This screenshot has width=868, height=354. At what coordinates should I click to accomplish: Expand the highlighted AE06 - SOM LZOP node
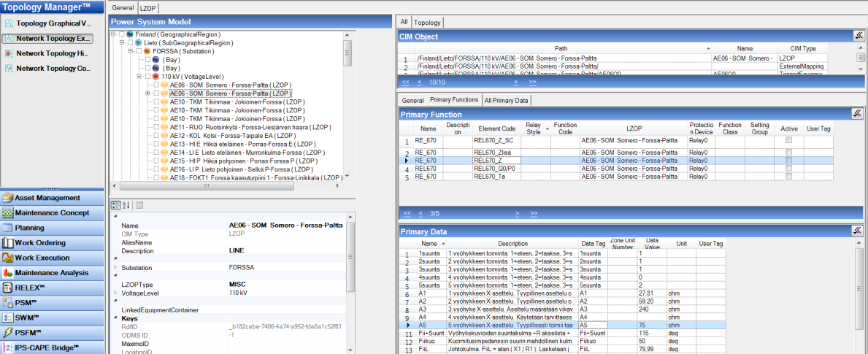pyautogui.click(x=147, y=93)
